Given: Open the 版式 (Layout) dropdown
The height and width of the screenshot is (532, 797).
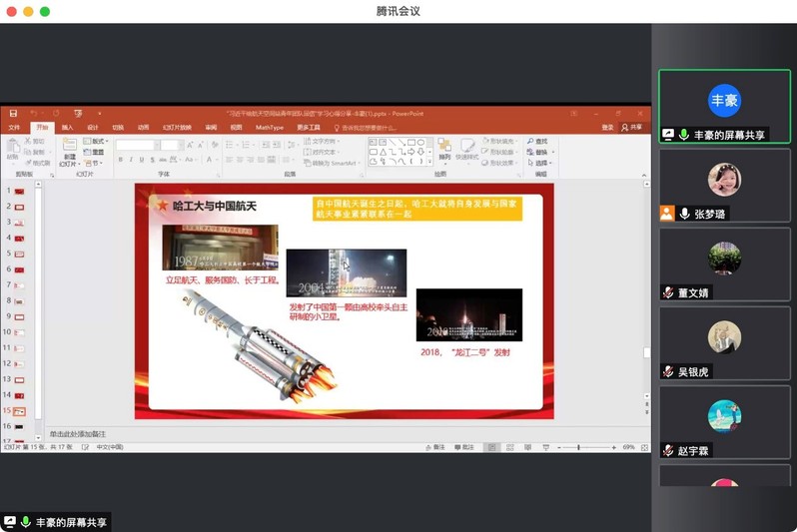Looking at the screenshot, I should pos(96,142).
